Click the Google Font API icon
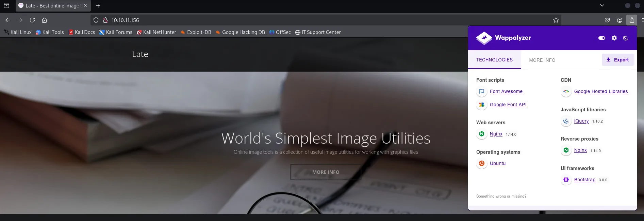 [482, 105]
